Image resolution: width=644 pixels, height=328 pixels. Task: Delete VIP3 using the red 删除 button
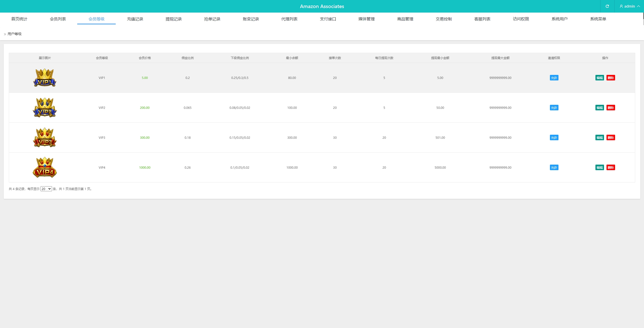click(x=611, y=138)
